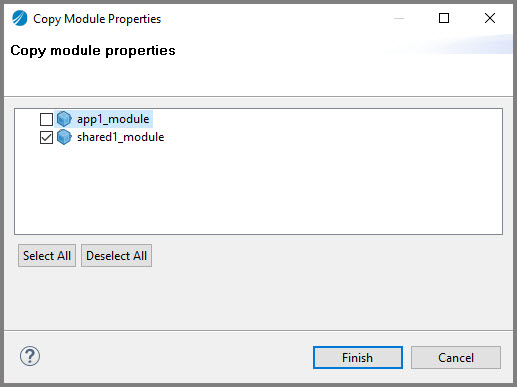The image size is (517, 387).
Task: Close the dialog with the X button
Action: click(x=490, y=18)
